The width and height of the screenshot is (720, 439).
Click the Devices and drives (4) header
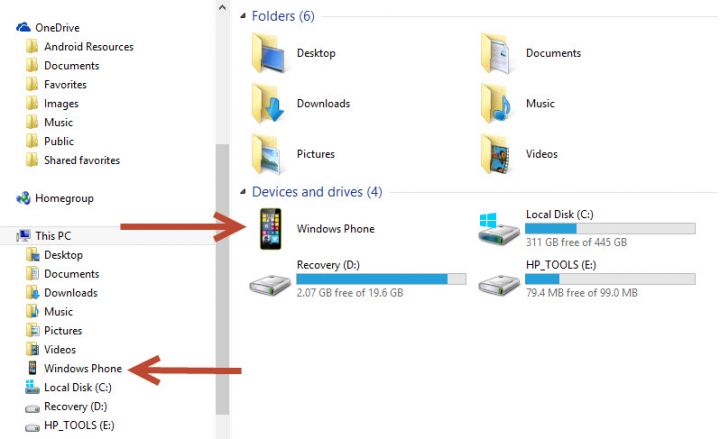[x=317, y=191]
